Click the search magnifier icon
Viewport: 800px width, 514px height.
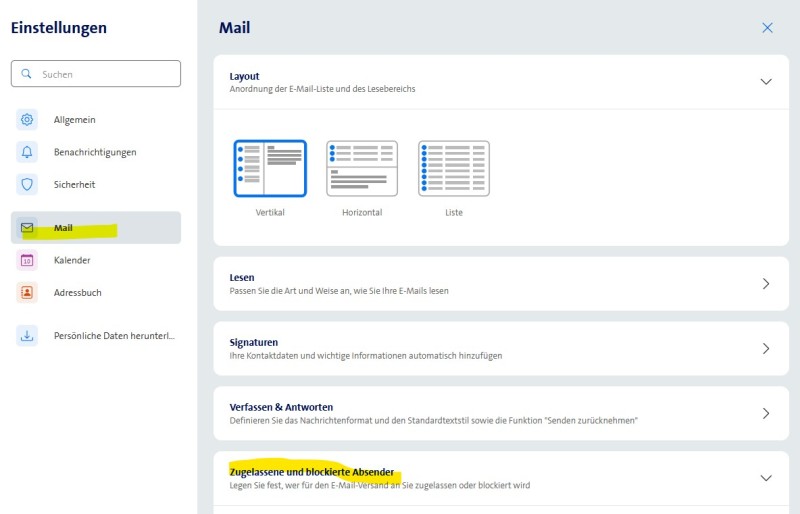pos(26,74)
